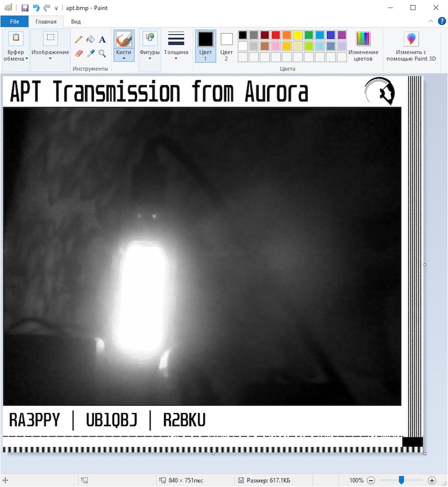
Task: Select the Magnifier tool
Action: [102, 53]
